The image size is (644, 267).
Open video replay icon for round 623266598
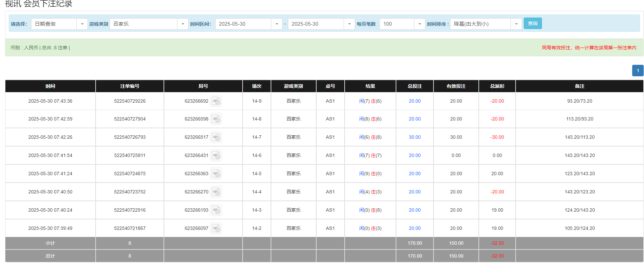click(216, 119)
